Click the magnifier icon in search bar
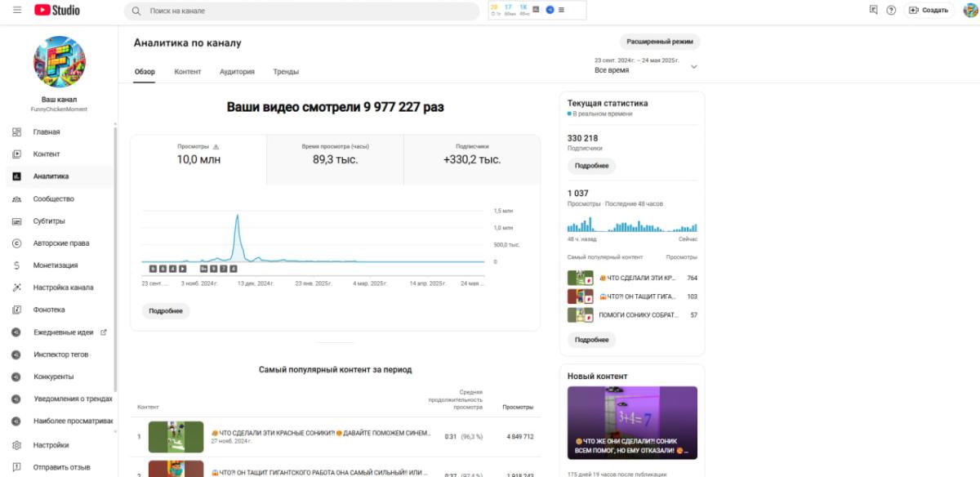980x477 pixels. (136, 11)
